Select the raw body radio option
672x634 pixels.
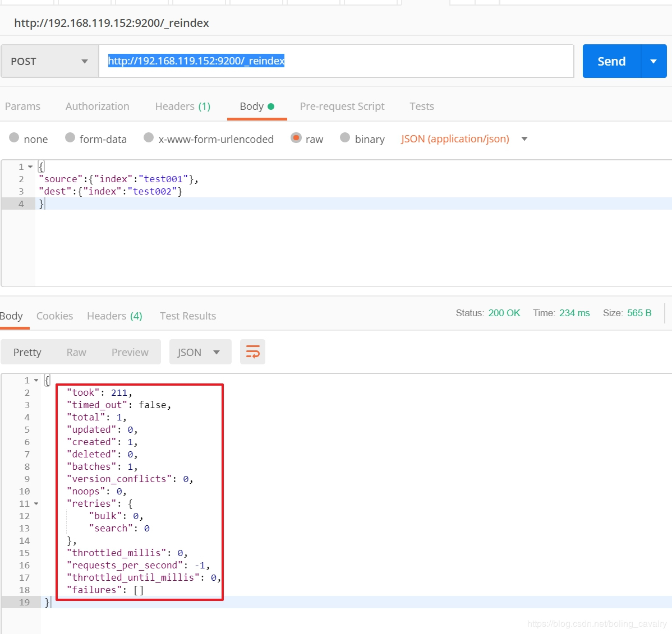(296, 137)
